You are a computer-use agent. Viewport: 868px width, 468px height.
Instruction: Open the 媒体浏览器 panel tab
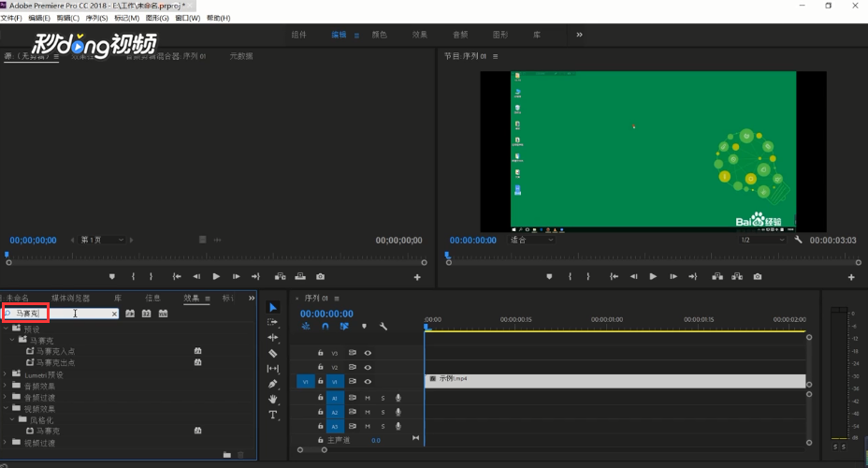pyautogui.click(x=70, y=298)
